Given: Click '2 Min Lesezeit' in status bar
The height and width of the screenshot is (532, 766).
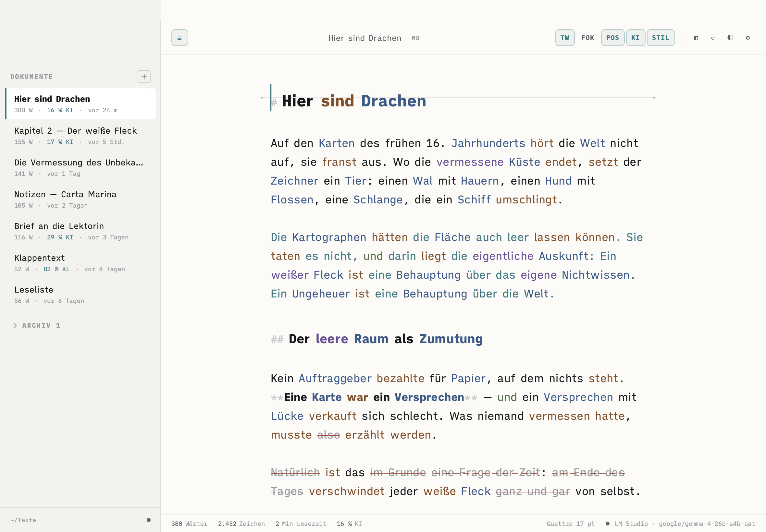Looking at the screenshot, I should tap(301, 524).
